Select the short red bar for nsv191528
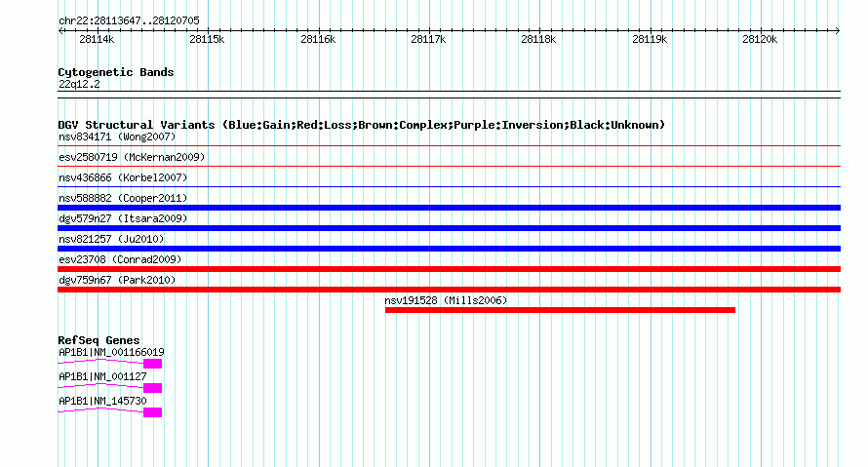 (x=560, y=310)
